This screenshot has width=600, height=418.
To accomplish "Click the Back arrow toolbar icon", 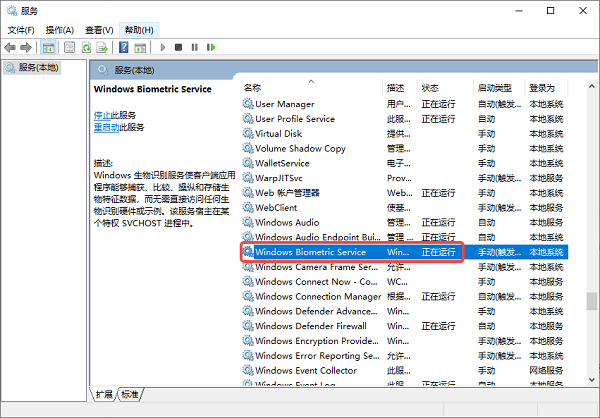I will [x=10, y=47].
